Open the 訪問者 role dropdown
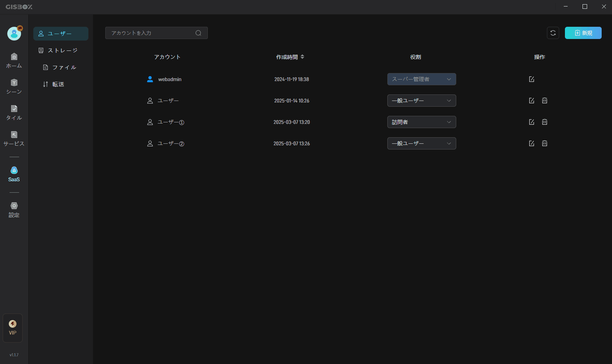The width and height of the screenshot is (612, 364). tap(422, 122)
